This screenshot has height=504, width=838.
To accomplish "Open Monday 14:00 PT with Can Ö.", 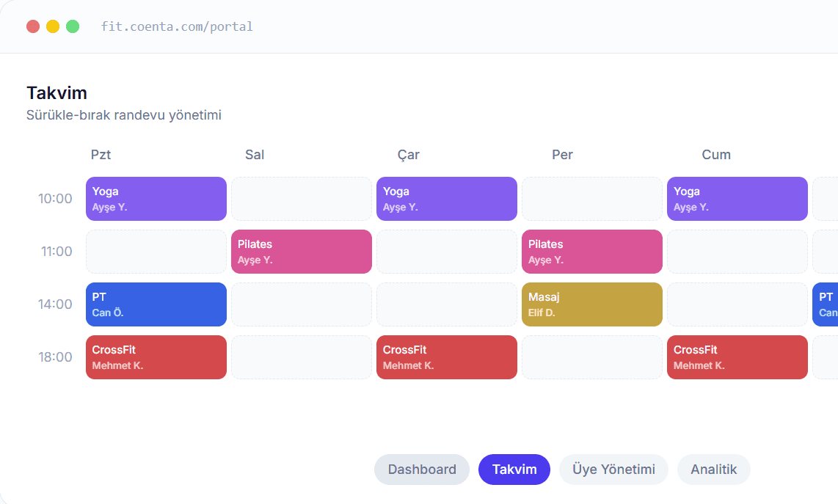I will tap(156, 304).
